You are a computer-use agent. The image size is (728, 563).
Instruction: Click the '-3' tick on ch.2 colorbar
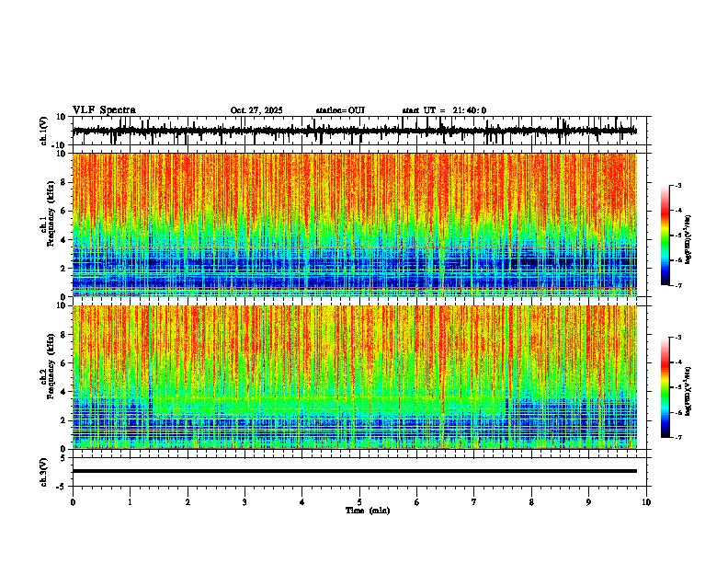pos(678,338)
